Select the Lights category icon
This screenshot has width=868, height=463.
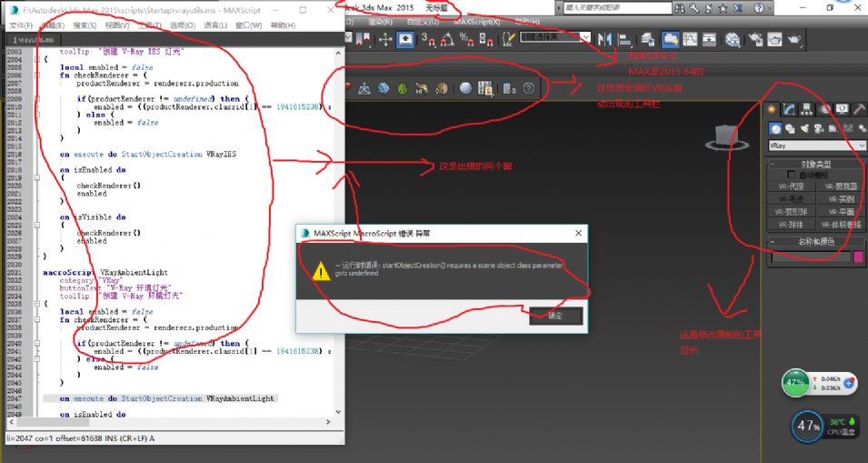tap(804, 128)
